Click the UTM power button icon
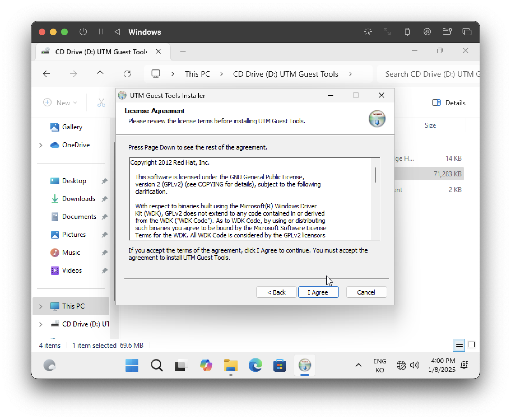This screenshot has width=511, height=420. point(83,32)
